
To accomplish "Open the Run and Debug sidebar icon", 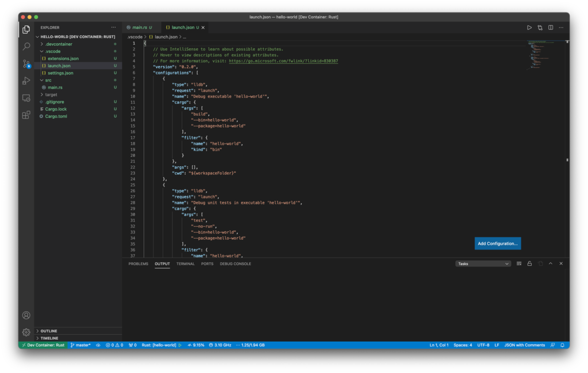I will click(x=26, y=80).
